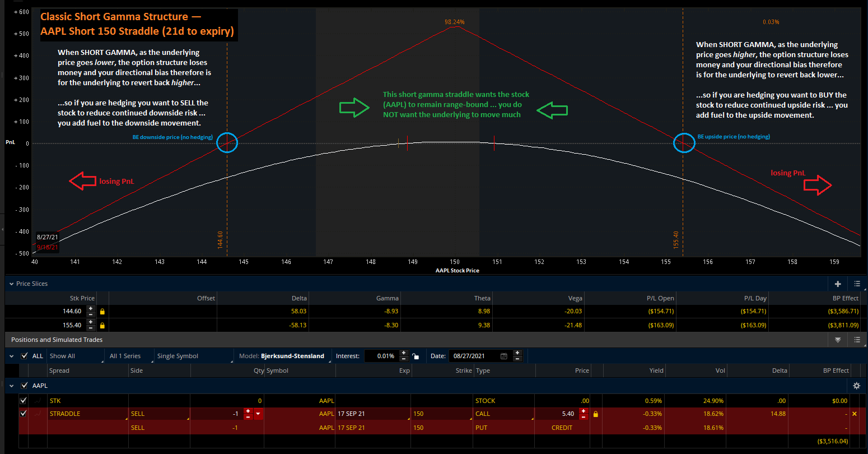Add a new price slice with the plus icon
The image size is (868, 454).
tap(837, 284)
